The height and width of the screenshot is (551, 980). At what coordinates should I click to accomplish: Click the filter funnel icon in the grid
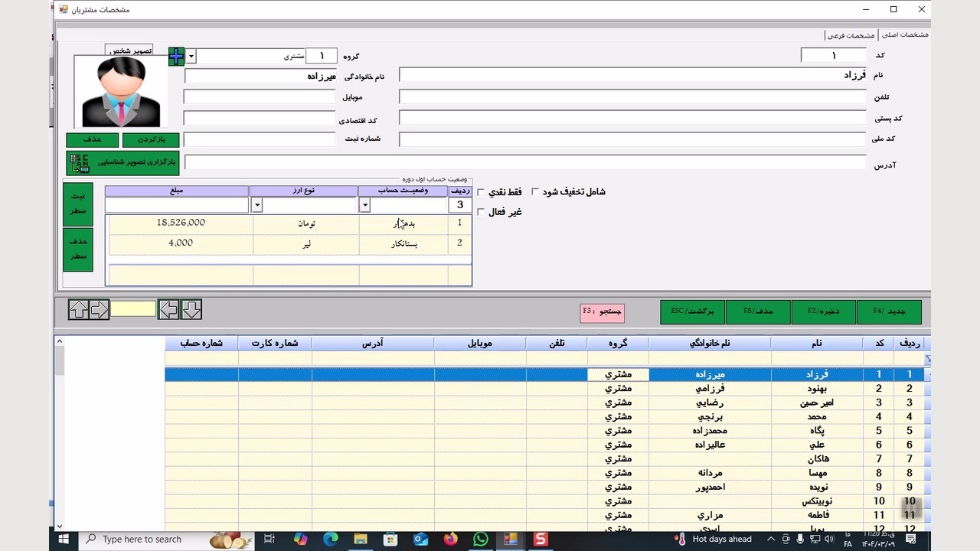[928, 359]
